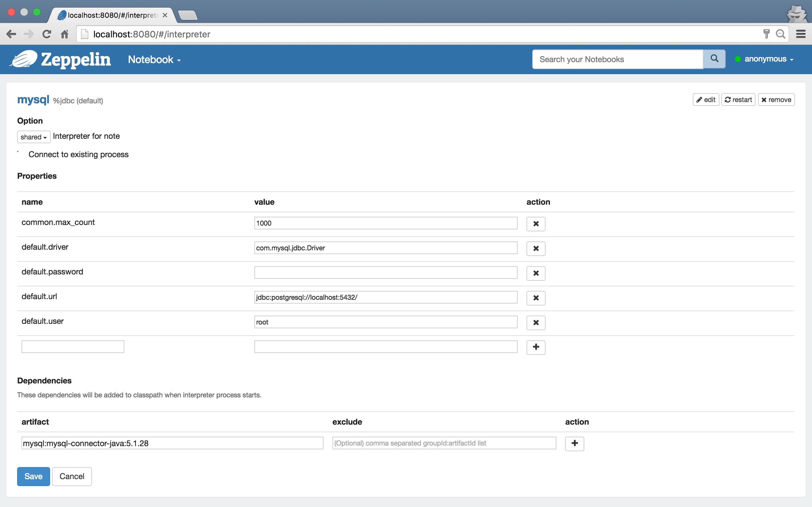Reload the browser page
Screen dimensions: 812x507
[47, 34]
